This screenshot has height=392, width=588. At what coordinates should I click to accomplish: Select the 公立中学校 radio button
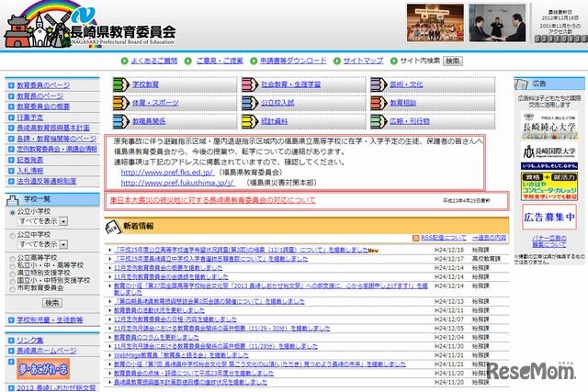click(13, 235)
